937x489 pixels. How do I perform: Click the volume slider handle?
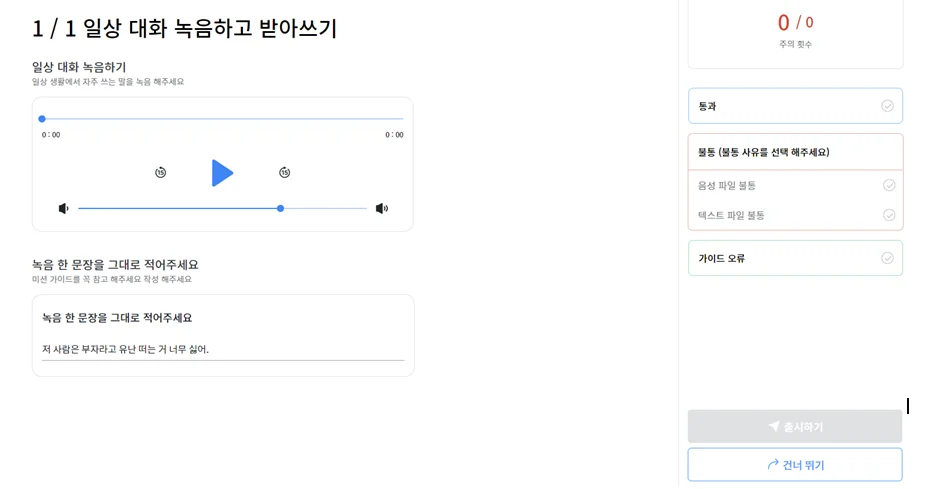pyautogui.click(x=280, y=209)
